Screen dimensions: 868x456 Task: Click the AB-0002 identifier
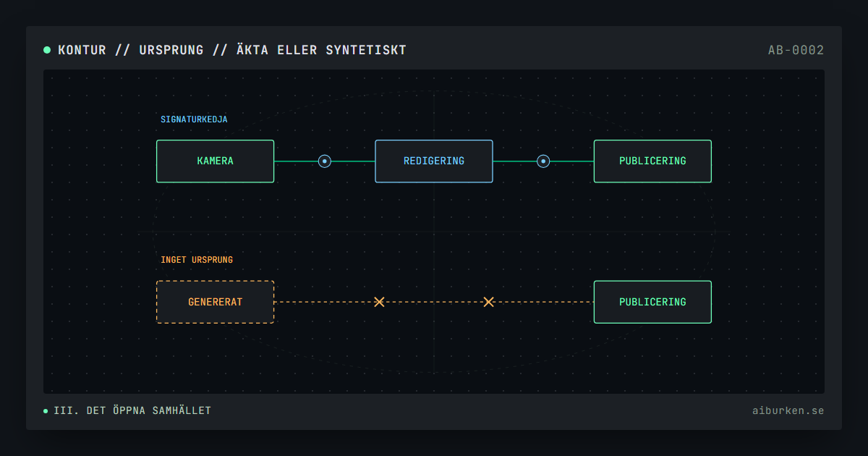796,50
